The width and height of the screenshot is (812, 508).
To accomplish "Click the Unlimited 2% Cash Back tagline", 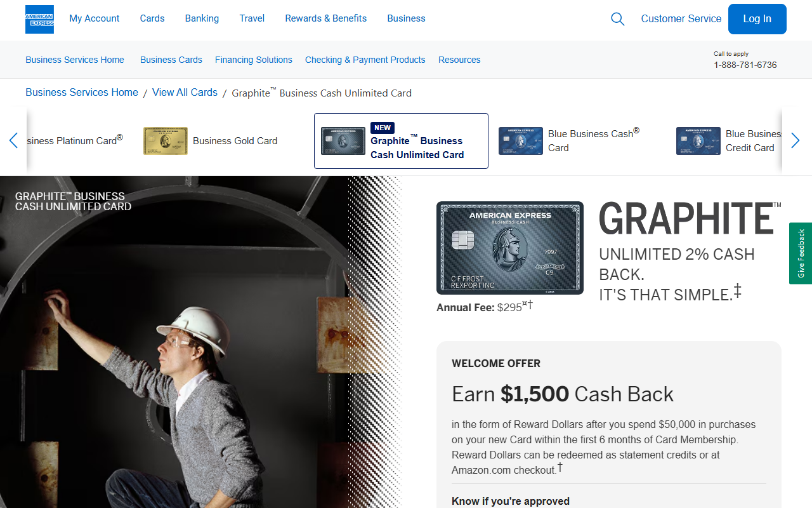I will [677, 274].
